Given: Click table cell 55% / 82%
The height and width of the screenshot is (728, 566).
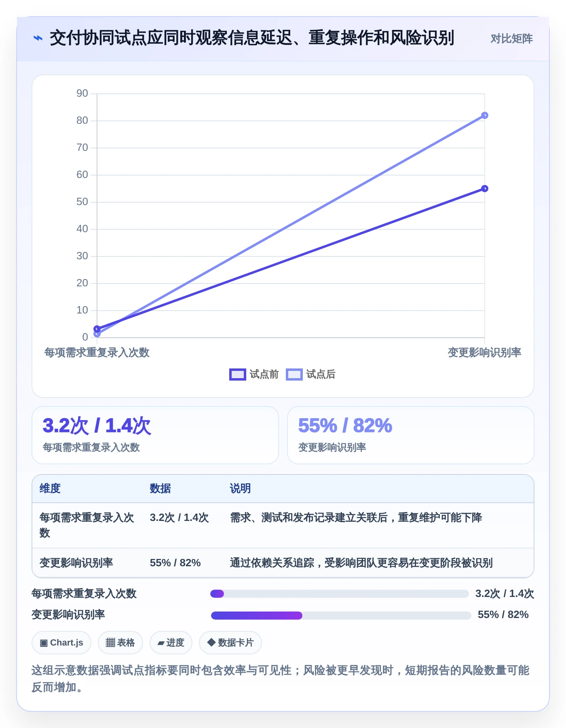Looking at the screenshot, I should click(x=175, y=563).
